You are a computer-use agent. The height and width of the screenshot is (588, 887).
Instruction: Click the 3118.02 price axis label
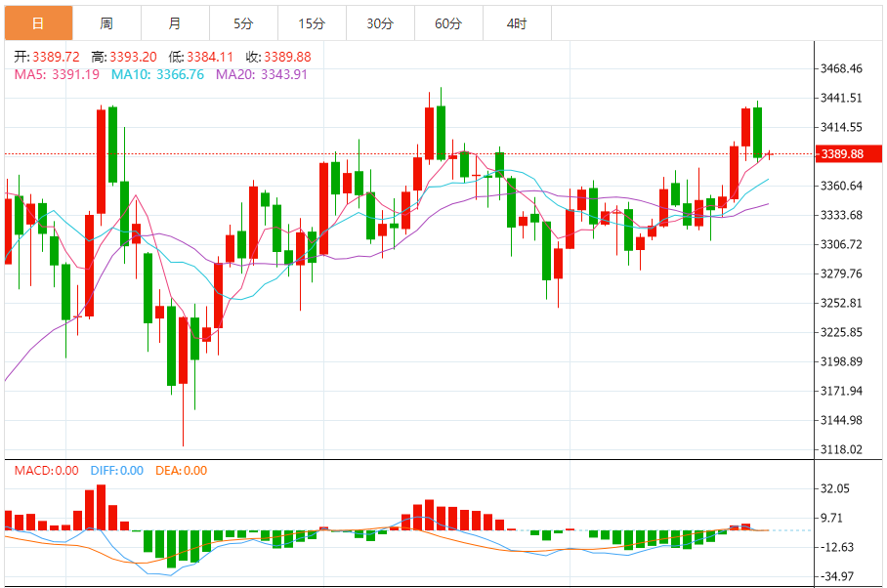pyautogui.click(x=841, y=449)
